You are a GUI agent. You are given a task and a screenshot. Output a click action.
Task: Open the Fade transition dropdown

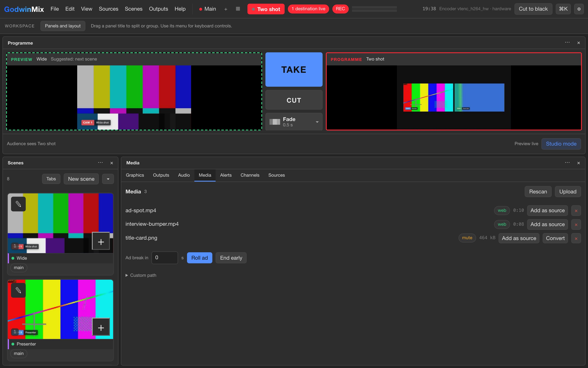click(294, 122)
